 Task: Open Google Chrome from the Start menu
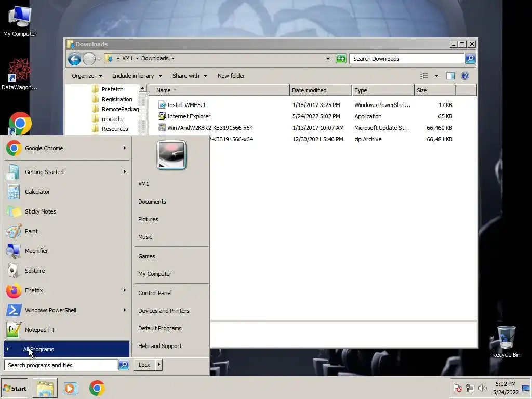(x=66, y=148)
